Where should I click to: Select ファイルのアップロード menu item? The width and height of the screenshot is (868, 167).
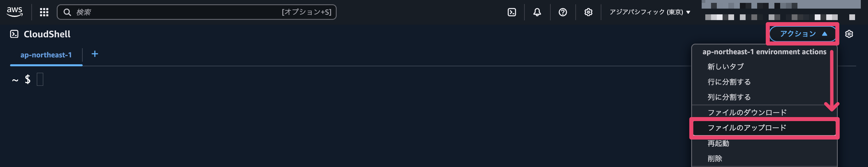[x=747, y=128]
